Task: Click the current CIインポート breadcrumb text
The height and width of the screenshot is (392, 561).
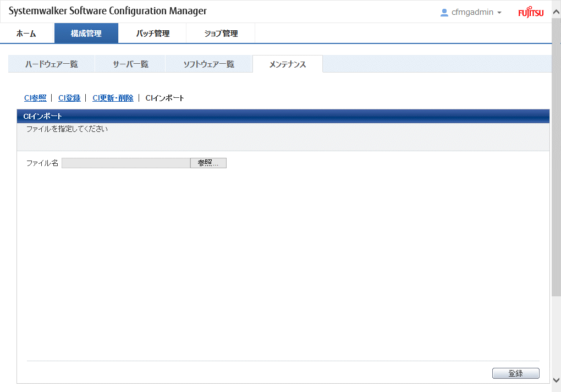Action: 164,98
